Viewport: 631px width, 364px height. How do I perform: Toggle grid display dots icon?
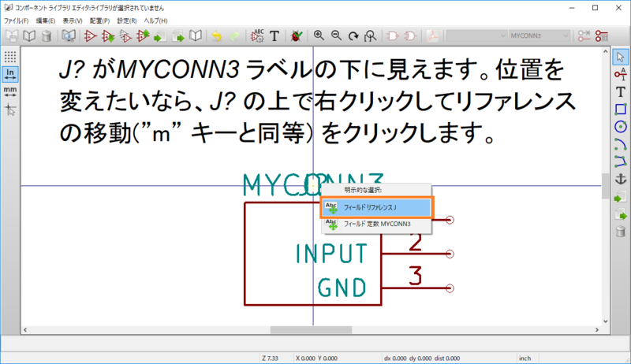pos(10,57)
